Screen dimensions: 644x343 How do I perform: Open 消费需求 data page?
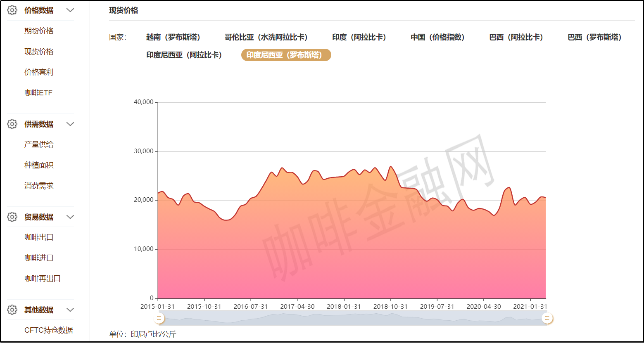(x=39, y=186)
